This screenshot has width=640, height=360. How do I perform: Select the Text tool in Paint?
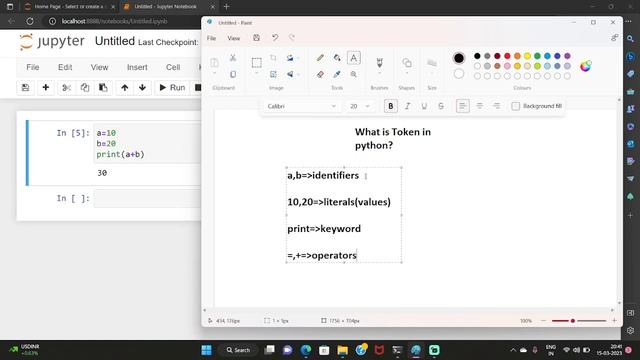[353, 58]
